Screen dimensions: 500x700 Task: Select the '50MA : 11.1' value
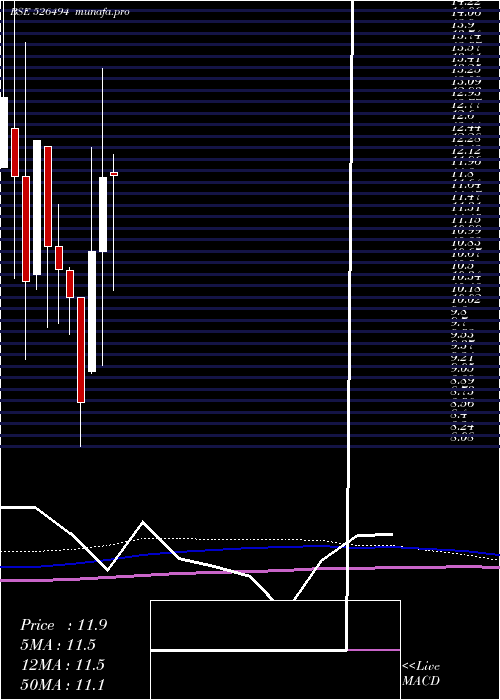tap(63, 684)
